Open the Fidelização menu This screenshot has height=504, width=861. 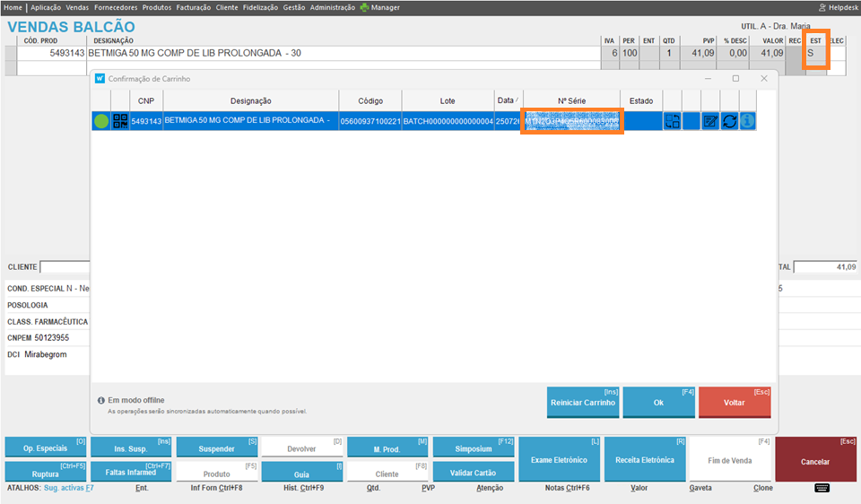point(260,7)
